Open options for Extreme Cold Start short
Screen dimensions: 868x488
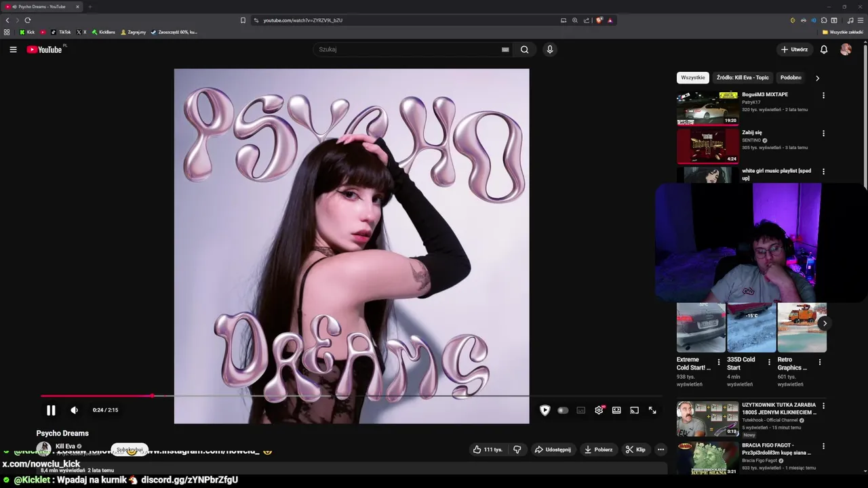[x=719, y=363]
